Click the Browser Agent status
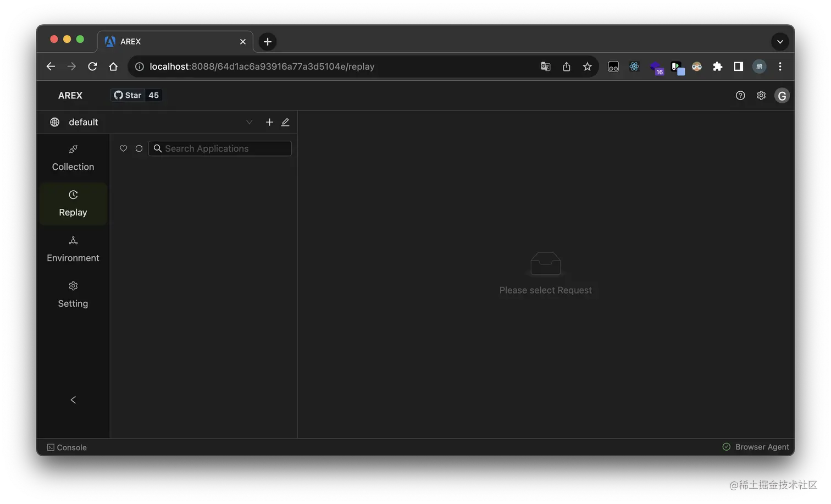 (x=756, y=447)
